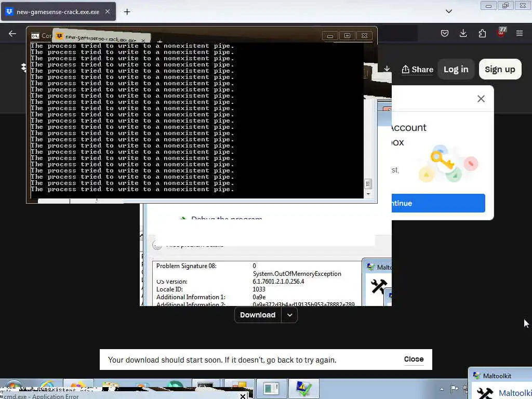Viewport: 532px width, 399px height.
Task: Open a new browser tab
Action: (127, 12)
